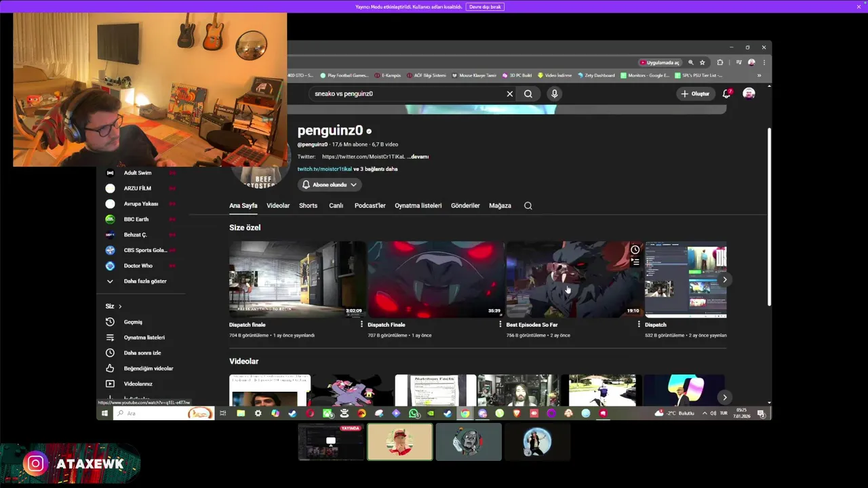Open Mouse Klavye Tamir bookmark

pos(474,75)
